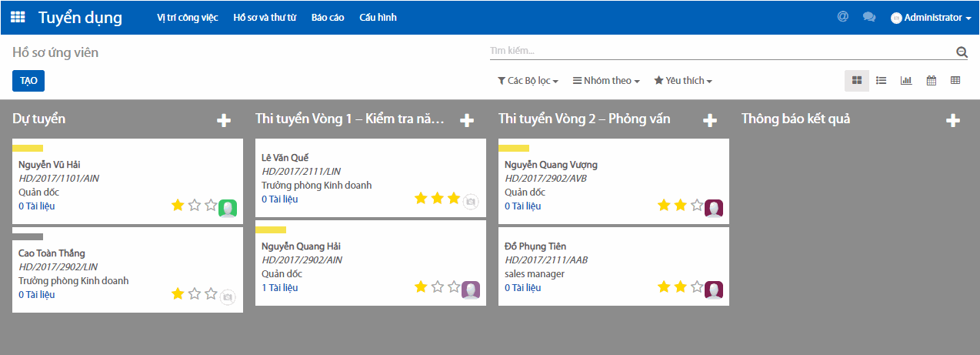
Task: Click HD/2017/2111/AAB reference on Đỗ Phụng Tiên card
Action: pyautogui.click(x=546, y=260)
